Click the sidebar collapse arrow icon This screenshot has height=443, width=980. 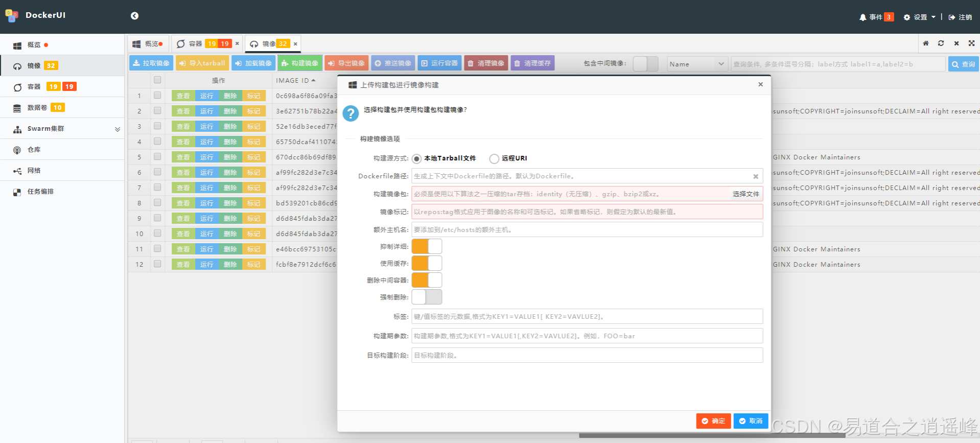(x=134, y=16)
